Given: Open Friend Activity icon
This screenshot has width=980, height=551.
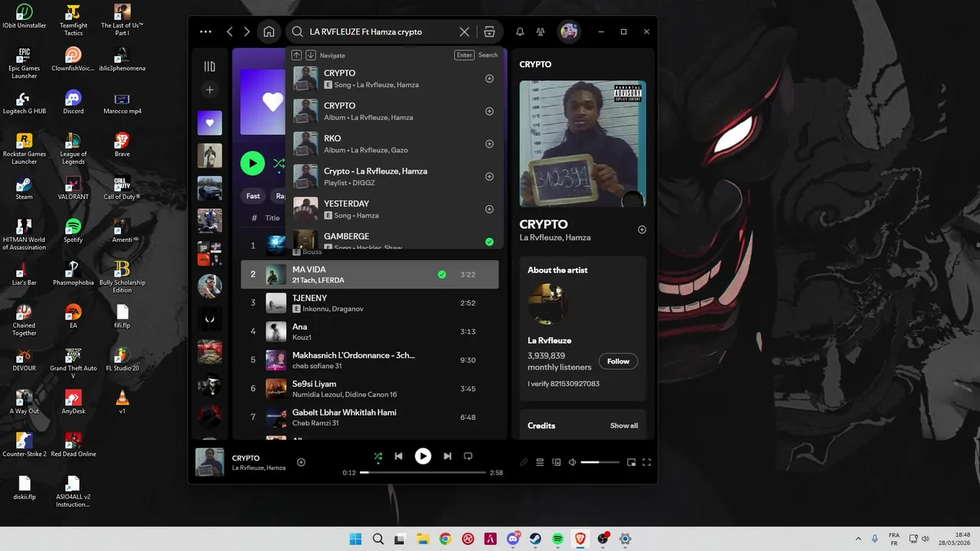Looking at the screenshot, I should coord(541,32).
